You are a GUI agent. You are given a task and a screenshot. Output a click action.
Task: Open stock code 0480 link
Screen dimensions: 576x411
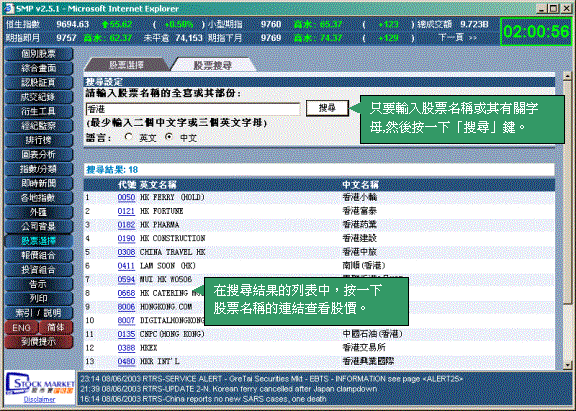(126, 361)
